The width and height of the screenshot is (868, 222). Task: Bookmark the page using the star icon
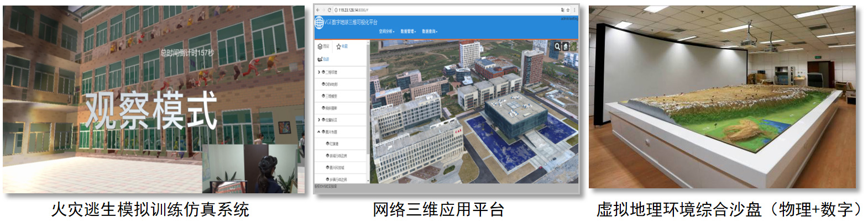568,10
